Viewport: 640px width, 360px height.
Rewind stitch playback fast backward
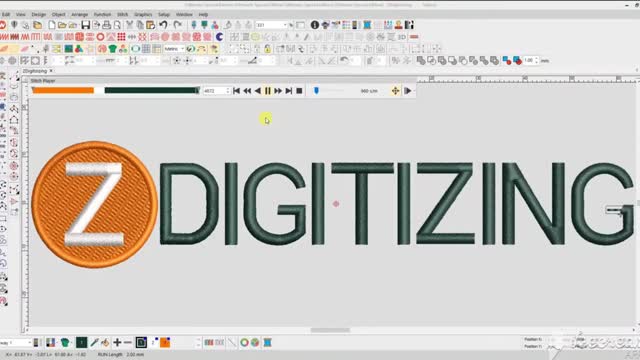click(x=247, y=91)
